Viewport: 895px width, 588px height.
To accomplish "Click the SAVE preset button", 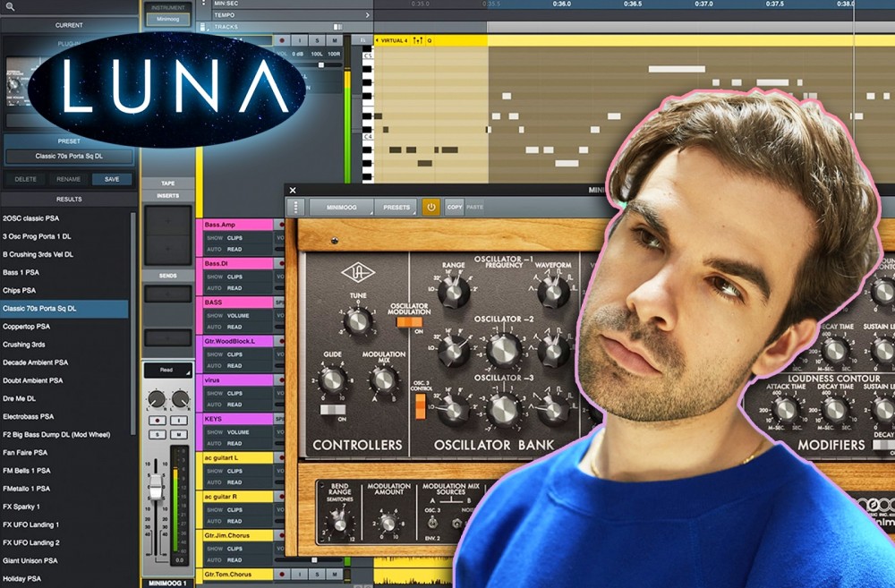I will (x=112, y=179).
